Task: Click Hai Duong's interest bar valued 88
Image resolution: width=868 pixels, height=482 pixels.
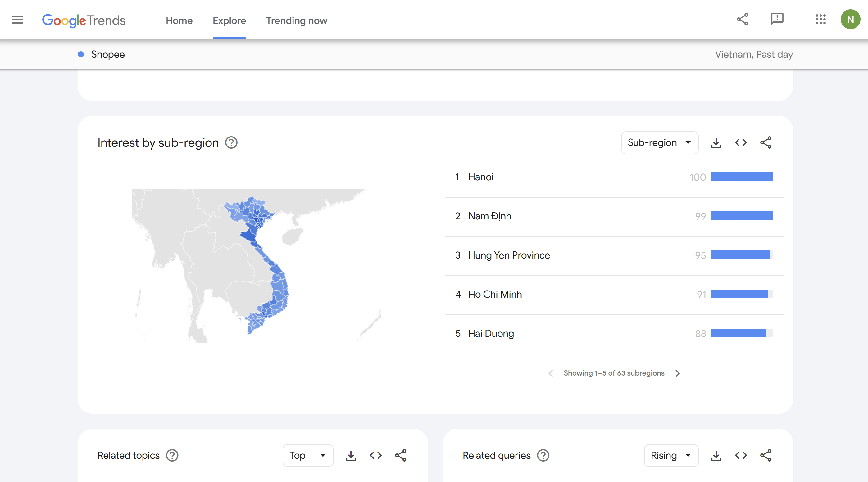Action: (x=742, y=333)
